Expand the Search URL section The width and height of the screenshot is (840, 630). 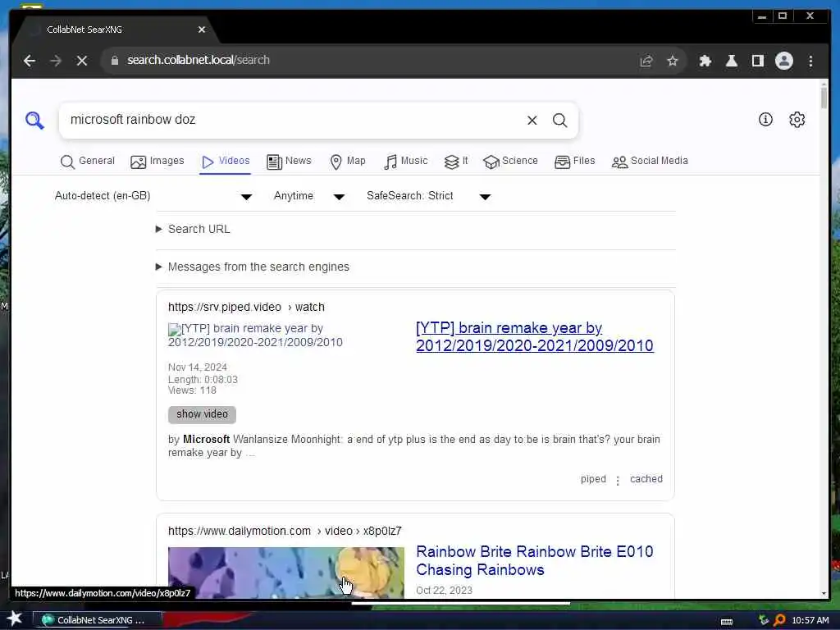(194, 230)
